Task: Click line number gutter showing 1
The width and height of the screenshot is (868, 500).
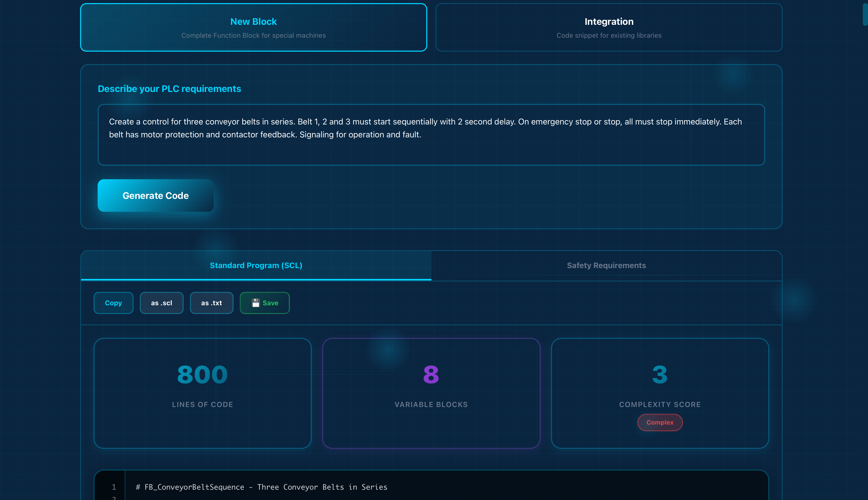Action: (114, 487)
